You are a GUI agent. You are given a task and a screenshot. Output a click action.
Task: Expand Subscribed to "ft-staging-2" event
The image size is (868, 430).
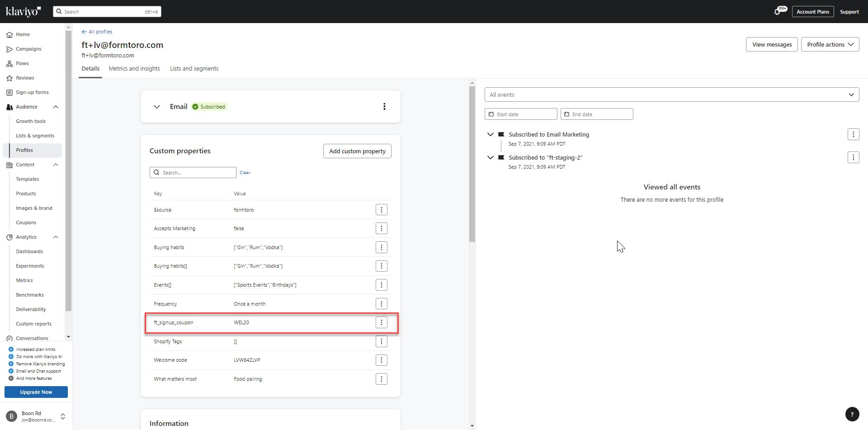point(491,157)
